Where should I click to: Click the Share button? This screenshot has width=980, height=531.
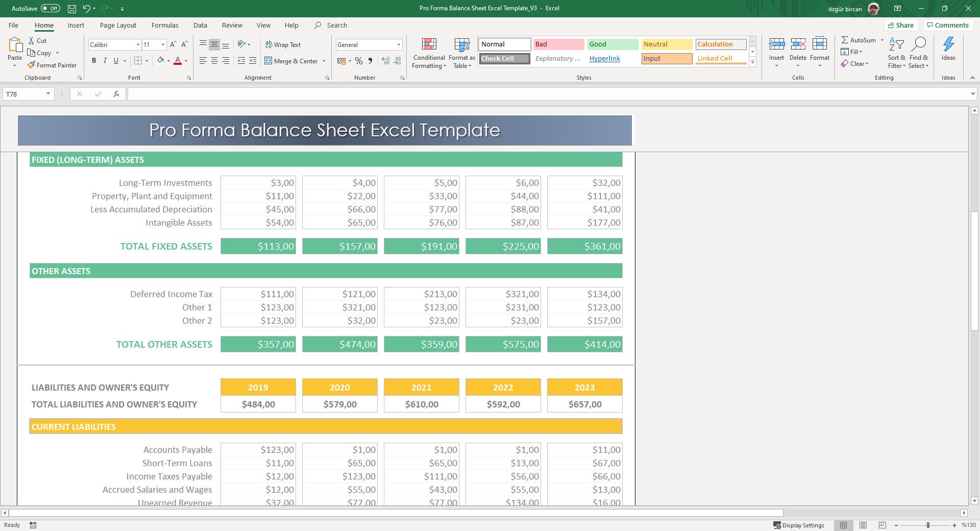901,25
